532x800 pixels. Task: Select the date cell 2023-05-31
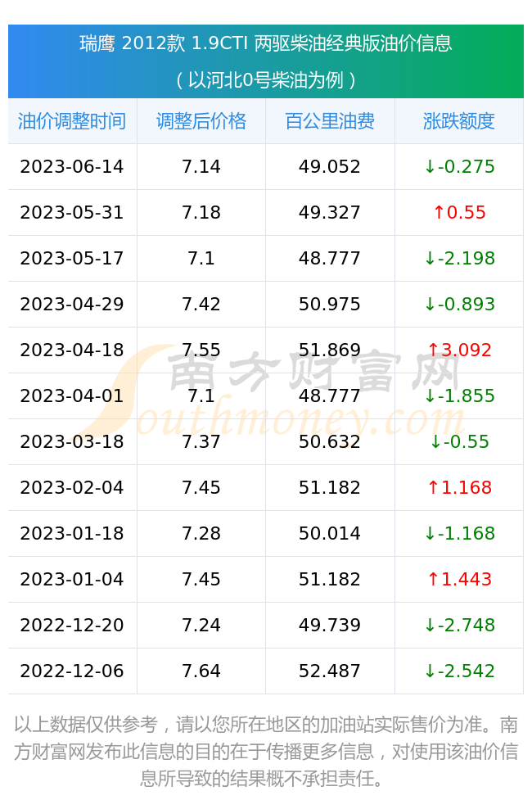[72, 213]
